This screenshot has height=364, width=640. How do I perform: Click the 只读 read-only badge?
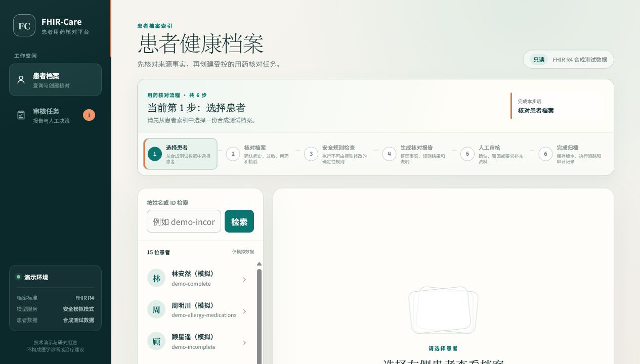click(x=539, y=60)
